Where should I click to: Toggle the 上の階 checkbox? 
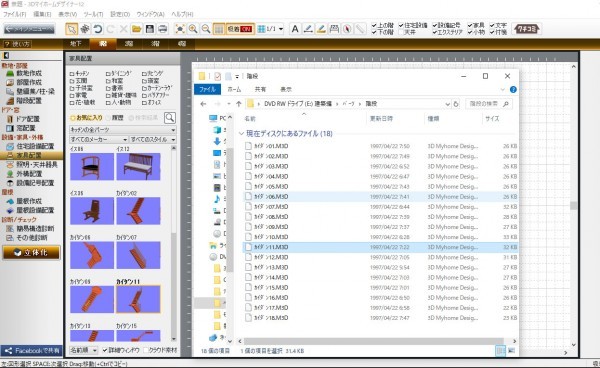click(374, 25)
